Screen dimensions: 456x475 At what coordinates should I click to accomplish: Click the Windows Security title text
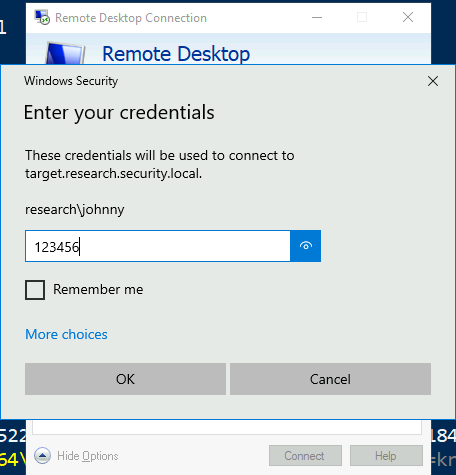point(71,81)
